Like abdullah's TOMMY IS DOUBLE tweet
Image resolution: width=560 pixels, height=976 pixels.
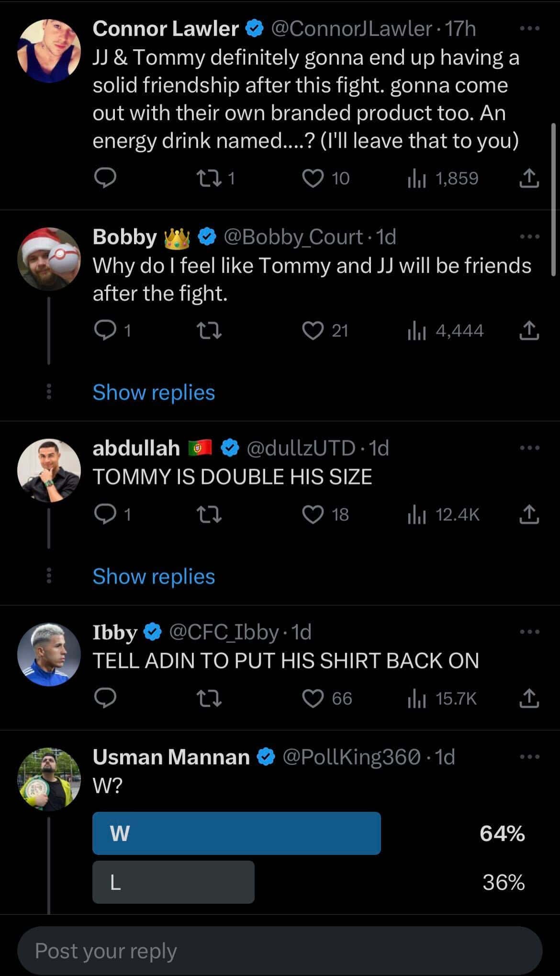click(x=313, y=515)
